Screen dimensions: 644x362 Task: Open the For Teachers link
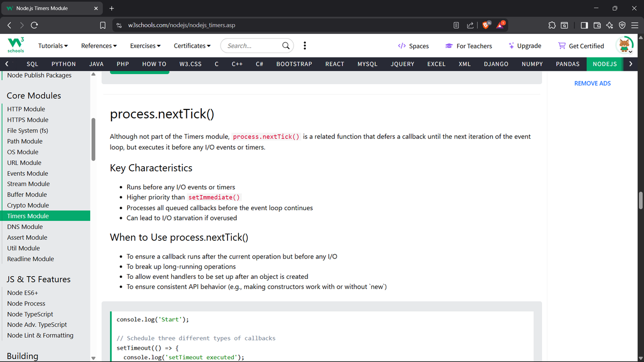[469, 46]
